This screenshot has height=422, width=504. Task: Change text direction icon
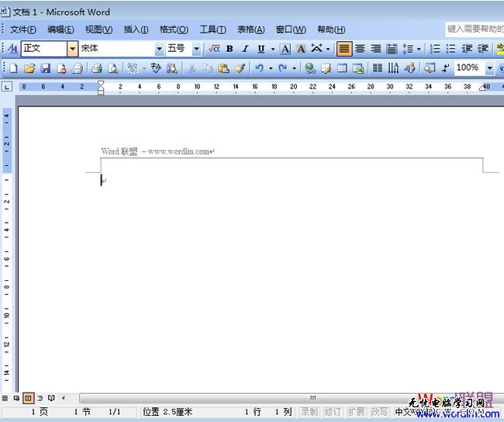pyautogui.click(x=393, y=68)
